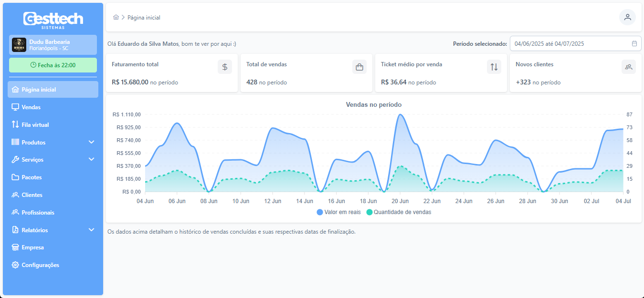Click the calendar icon in the period field

pos(634,43)
